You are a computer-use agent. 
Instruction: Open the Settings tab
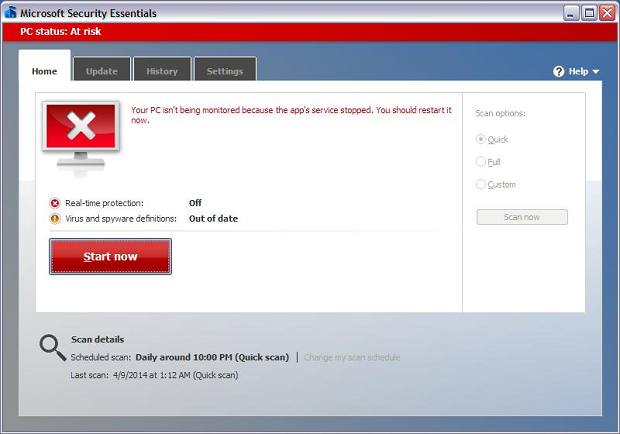tap(225, 70)
